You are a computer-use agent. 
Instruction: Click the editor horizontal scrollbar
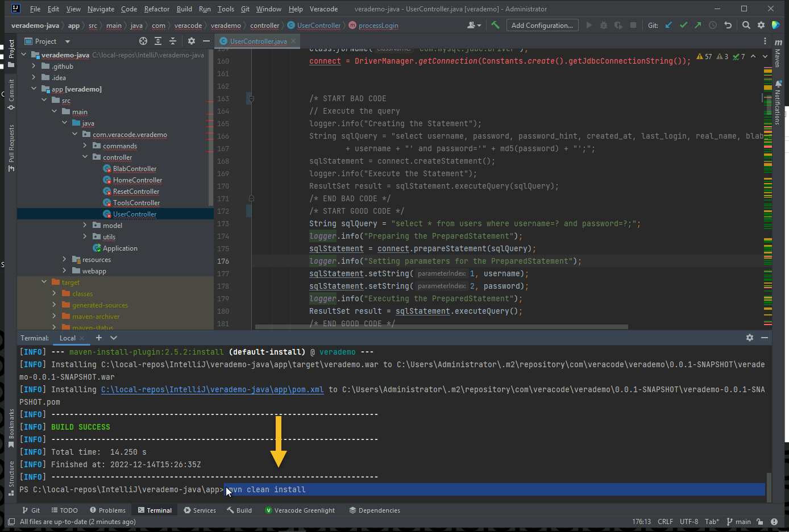point(442,327)
